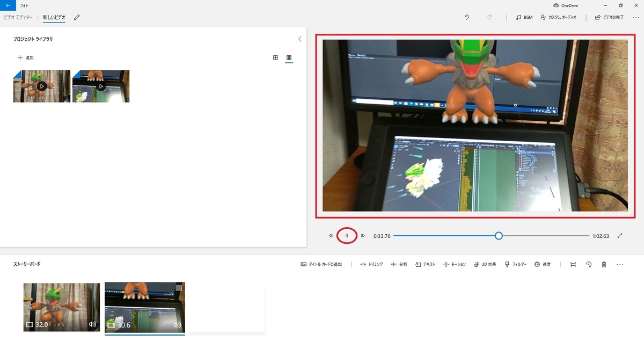The width and height of the screenshot is (644, 349).
Task: Click the ストーリーボード heading
Action: click(27, 264)
